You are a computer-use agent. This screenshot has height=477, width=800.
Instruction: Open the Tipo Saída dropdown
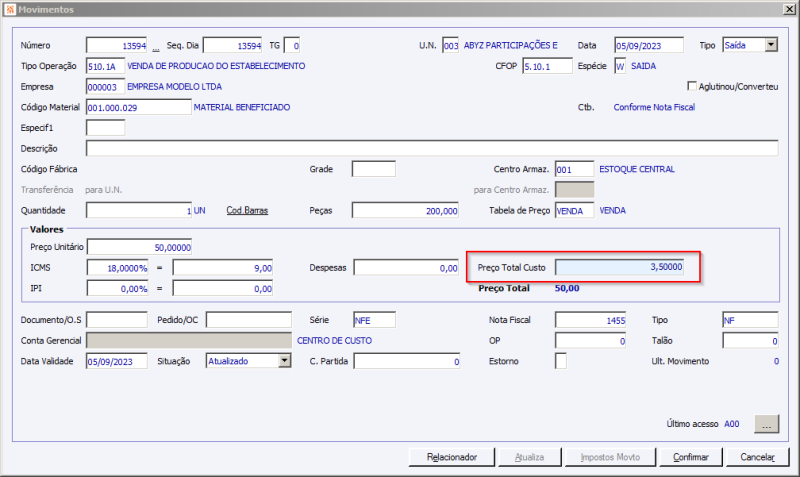[771, 45]
